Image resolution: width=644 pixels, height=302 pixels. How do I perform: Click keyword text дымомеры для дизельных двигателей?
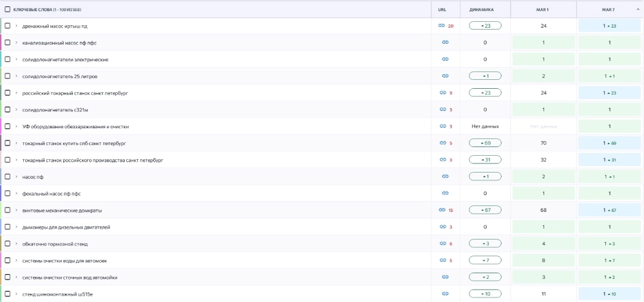pos(66,227)
